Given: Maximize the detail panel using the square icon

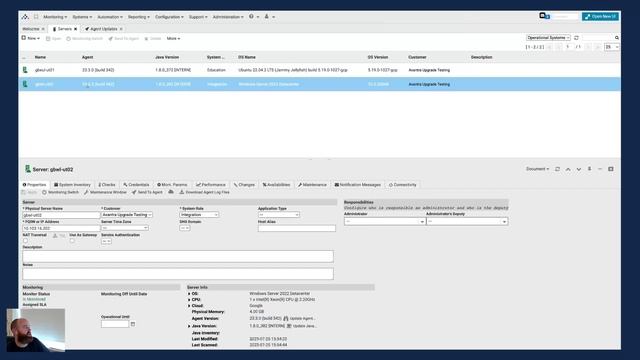Looking at the screenshot, I should pyautogui.click(x=611, y=169).
